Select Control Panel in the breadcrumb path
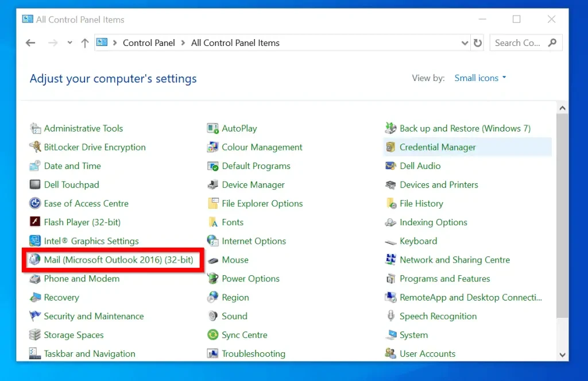Image resolution: width=588 pixels, height=381 pixels. coord(149,43)
